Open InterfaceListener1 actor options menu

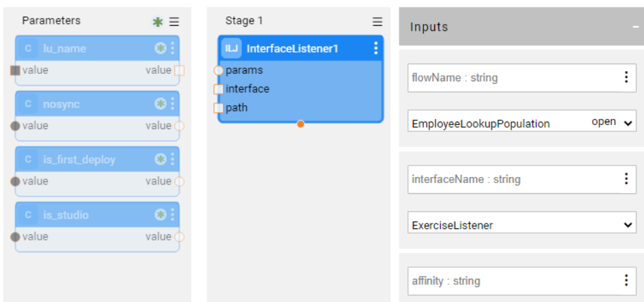375,48
